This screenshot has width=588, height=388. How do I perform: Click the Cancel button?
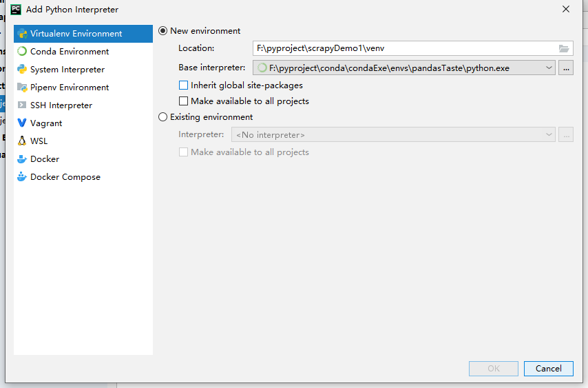pos(548,369)
